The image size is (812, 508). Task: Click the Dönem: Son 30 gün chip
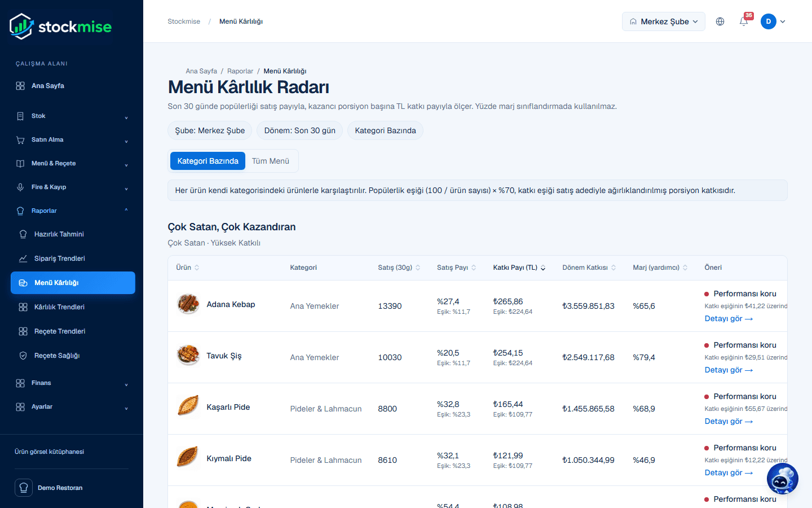(300, 130)
